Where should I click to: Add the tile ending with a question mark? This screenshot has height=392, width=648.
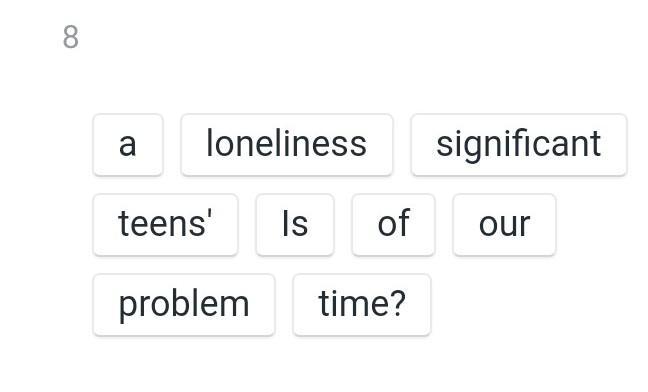click(x=362, y=305)
